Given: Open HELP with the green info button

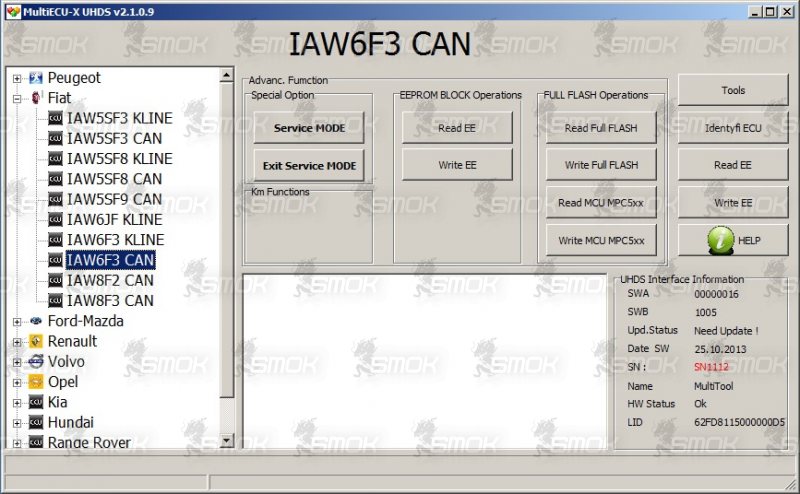Looking at the screenshot, I should [733, 240].
